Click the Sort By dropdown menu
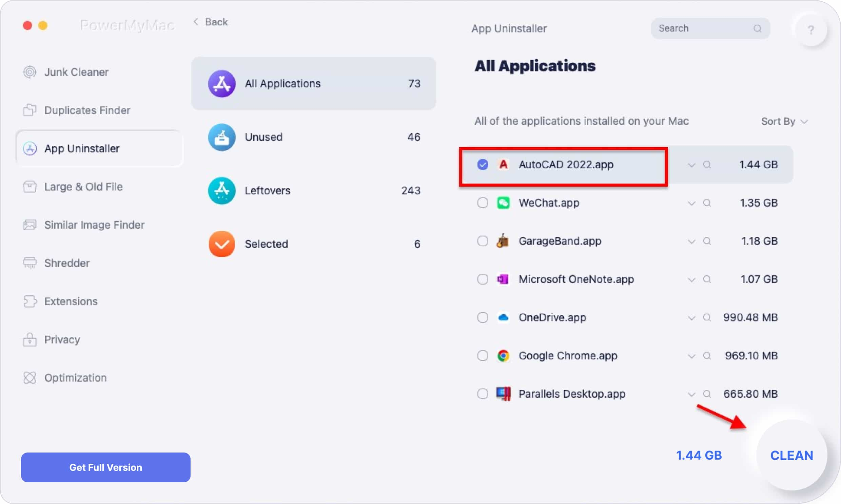 pos(783,122)
